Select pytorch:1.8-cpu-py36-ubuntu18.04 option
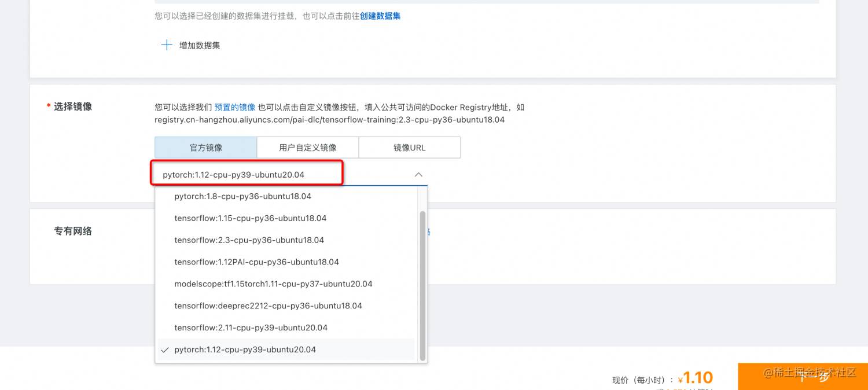The image size is (868, 390). point(286,196)
